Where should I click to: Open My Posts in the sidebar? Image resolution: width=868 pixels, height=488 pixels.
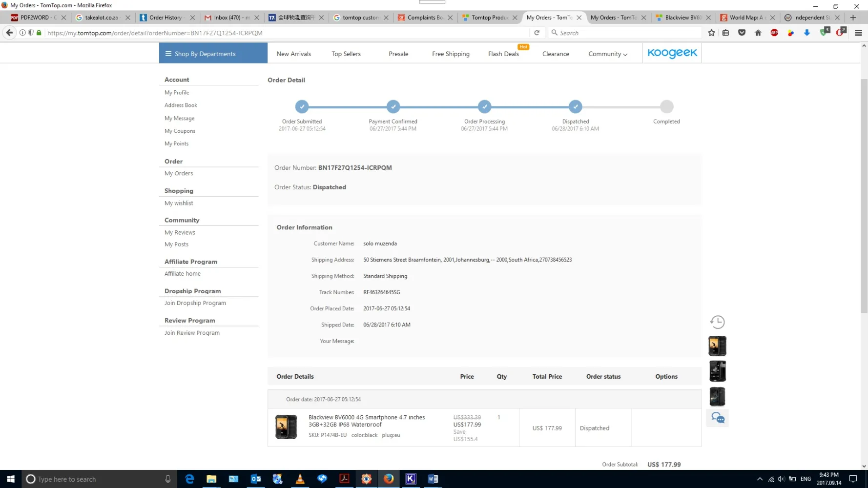tap(176, 244)
